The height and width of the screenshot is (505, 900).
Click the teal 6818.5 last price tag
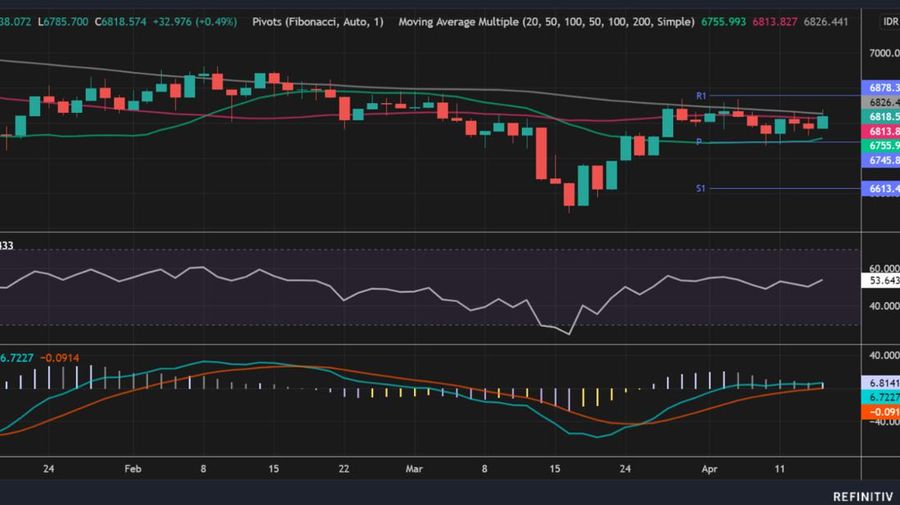(881, 116)
